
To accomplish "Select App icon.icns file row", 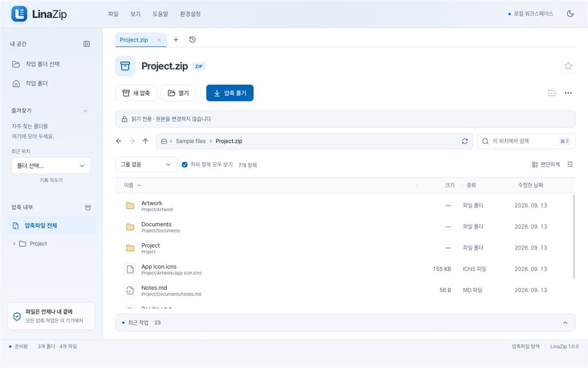I will pos(344,269).
